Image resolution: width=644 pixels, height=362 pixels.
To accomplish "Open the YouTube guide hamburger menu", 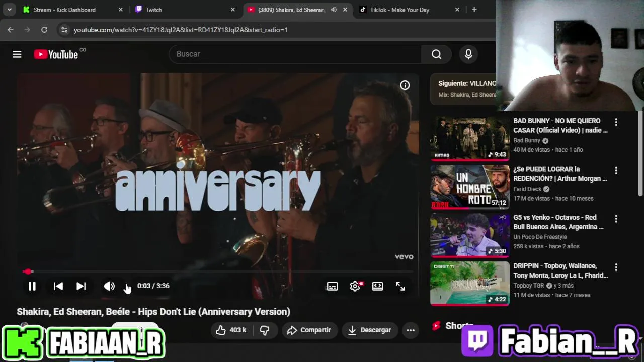I will 17,54.
